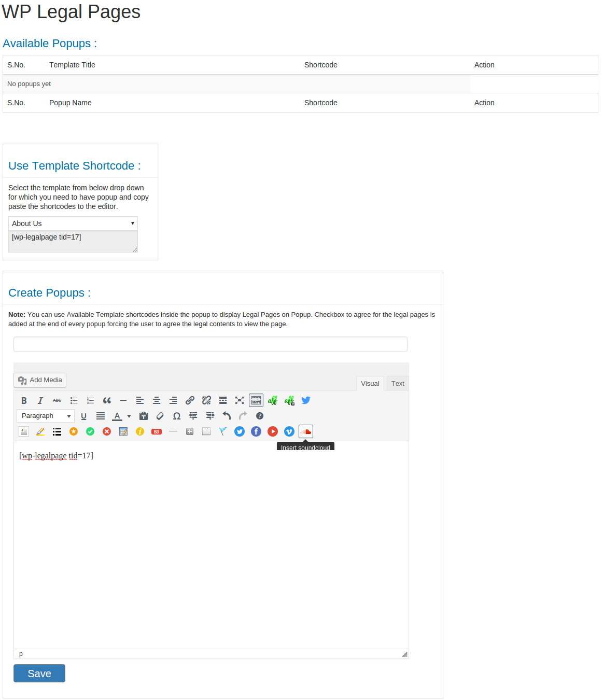
Task: Insert a Facebook embed
Action: coord(256,431)
